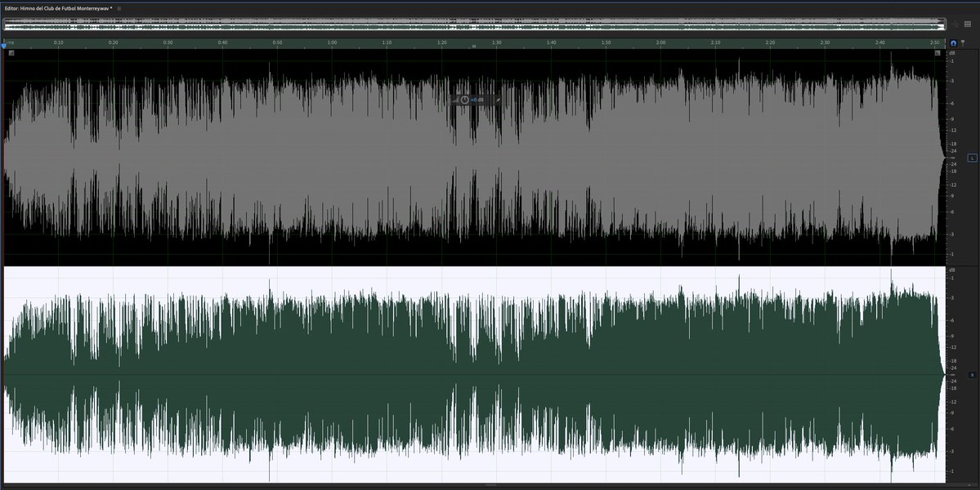Click the 1:00 mark on the time ruler
Screen dimensions: 980x490
point(332,42)
